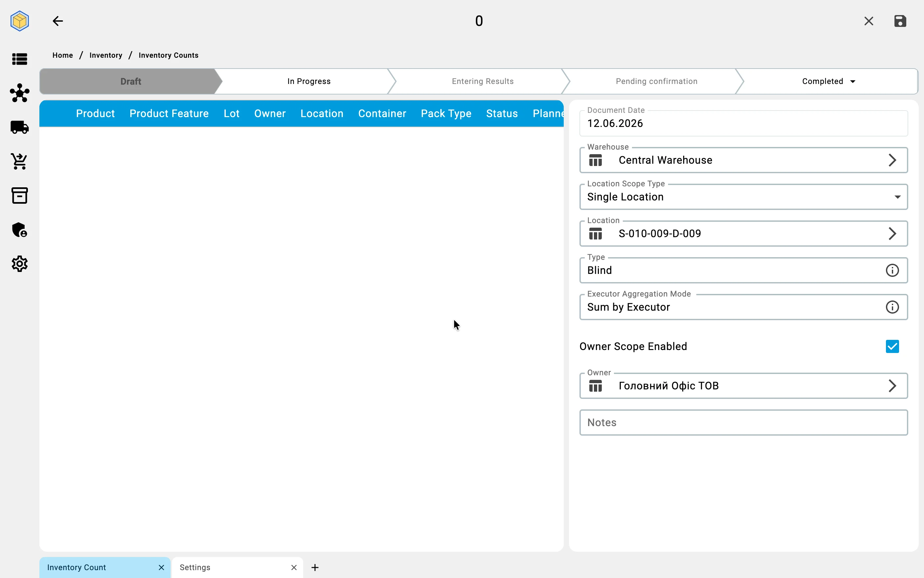The height and width of the screenshot is (578, 924).
Task: Sort by Lot column header
Action: click(231, 114)
